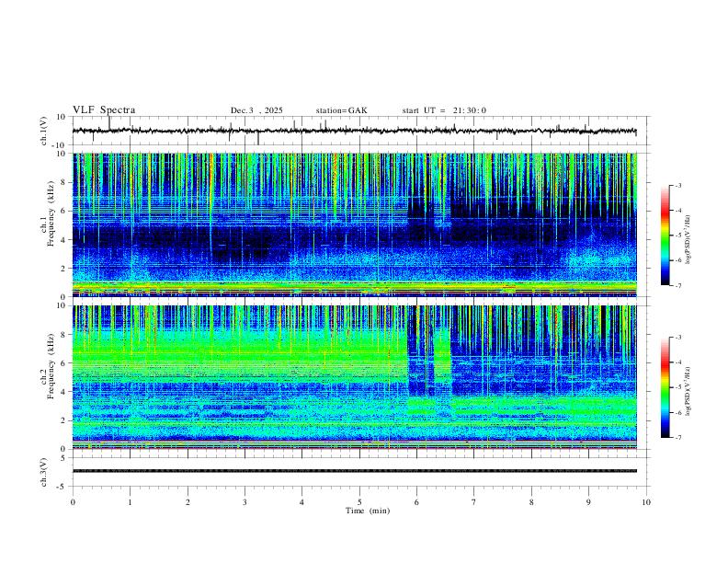This screenshot has height=563, width=728.
Task: Click the ch.1 colorbar log(PSD) label
Action: (688, 239)
